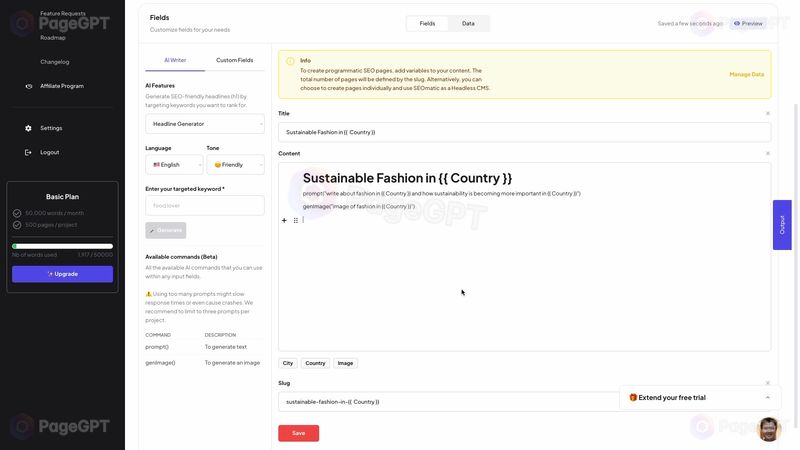Image resolution: width=800 pixels, height=450 pixels.
Task: Click the Slug input field
Action: (524, 402)
